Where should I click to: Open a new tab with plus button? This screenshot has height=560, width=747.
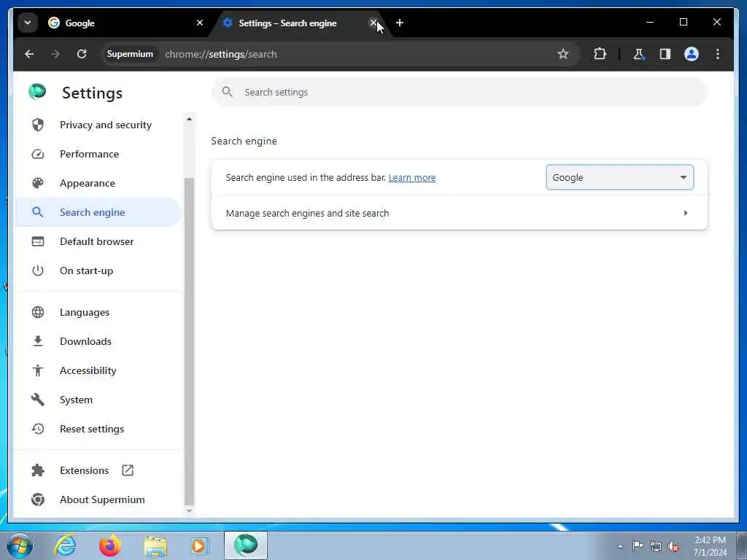click(399, 23)
